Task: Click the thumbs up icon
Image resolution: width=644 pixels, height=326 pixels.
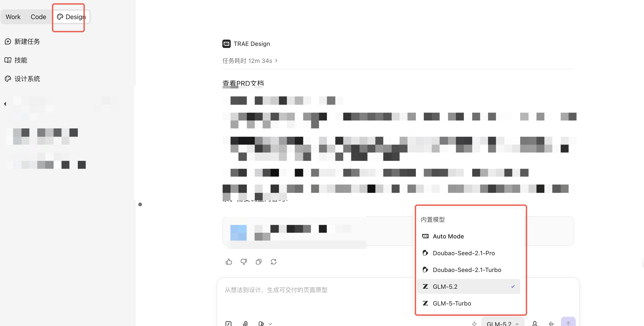Action: (x=229, y=262)
